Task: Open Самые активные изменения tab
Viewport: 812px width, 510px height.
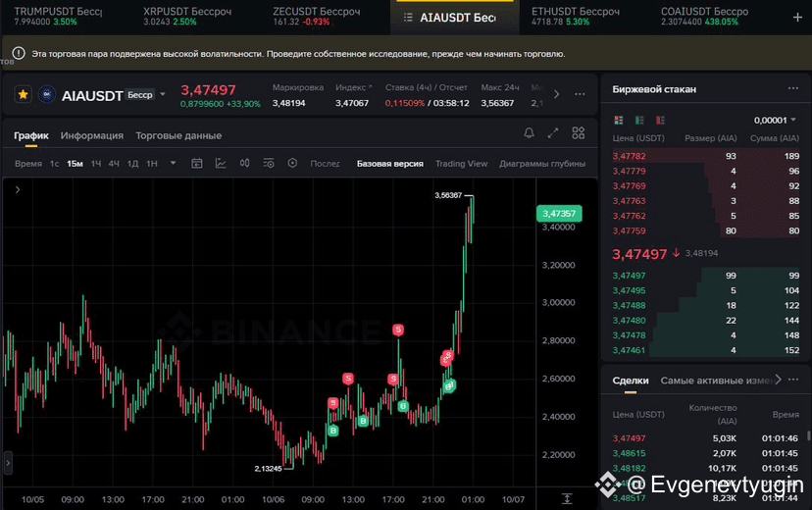Action: (x=716, y=381)
